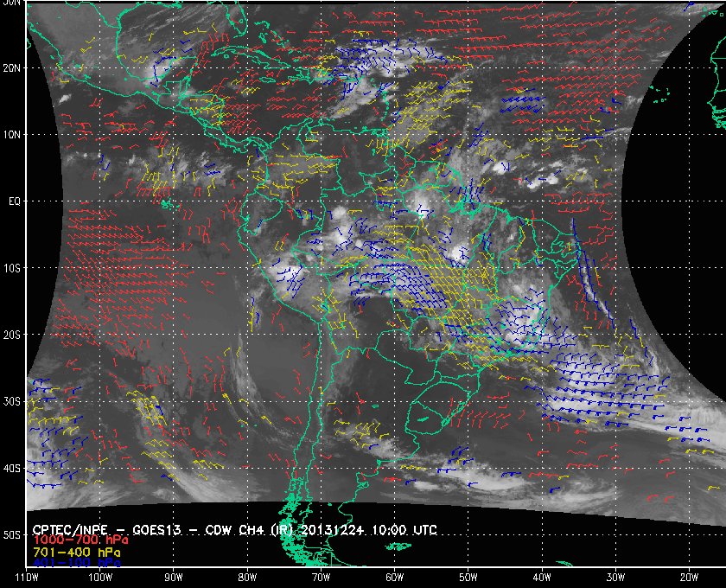Click the blue 401-100 hPa legend entry
726x588 pixels.
77,563
